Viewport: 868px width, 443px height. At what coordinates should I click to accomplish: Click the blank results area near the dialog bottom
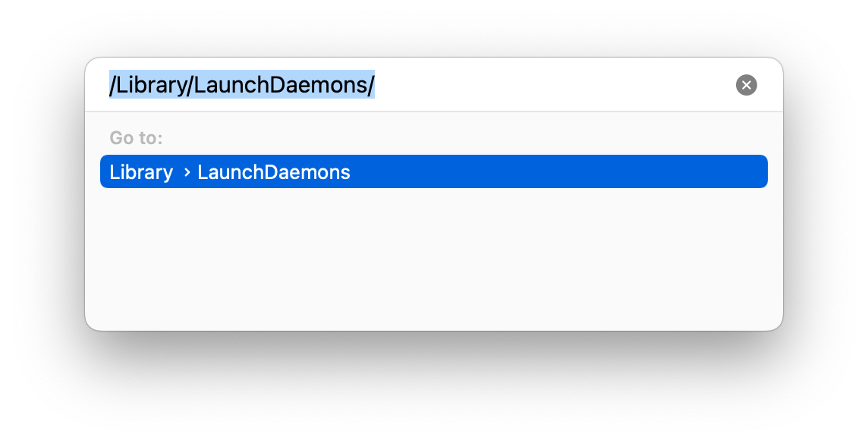(434, 305)
